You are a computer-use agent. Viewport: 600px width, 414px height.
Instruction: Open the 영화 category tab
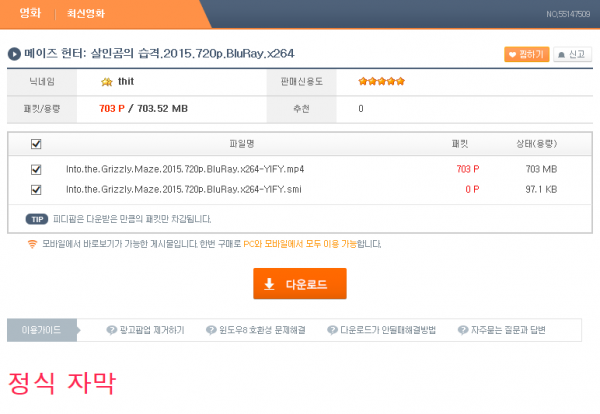pyautogui.click(x=30, y=14)
